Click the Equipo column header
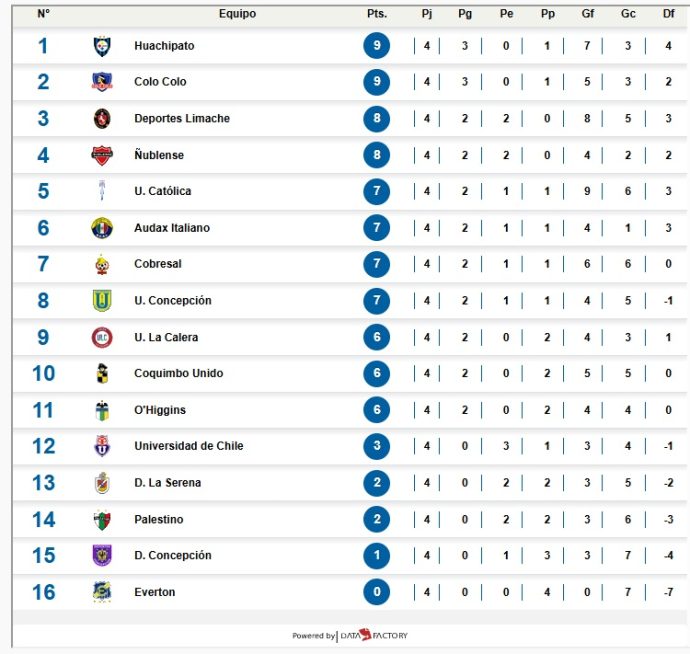Viewport: 690px width, 654px height. pos(237,14)
